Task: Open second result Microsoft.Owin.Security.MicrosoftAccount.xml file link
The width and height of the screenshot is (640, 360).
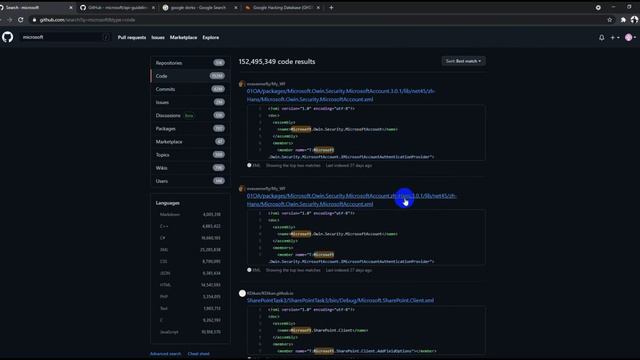Action: tap(351, 200)
